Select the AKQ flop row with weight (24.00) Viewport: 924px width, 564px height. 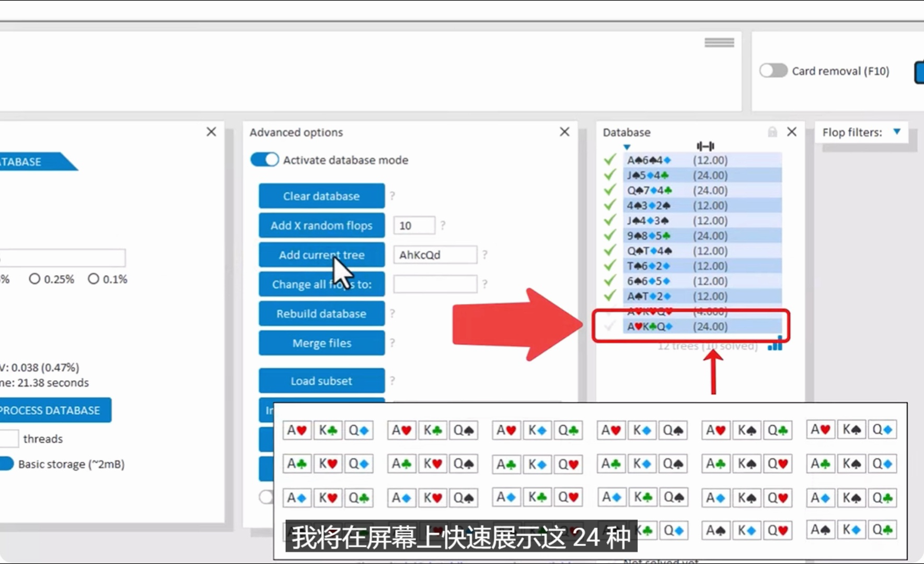coord(702,326)
